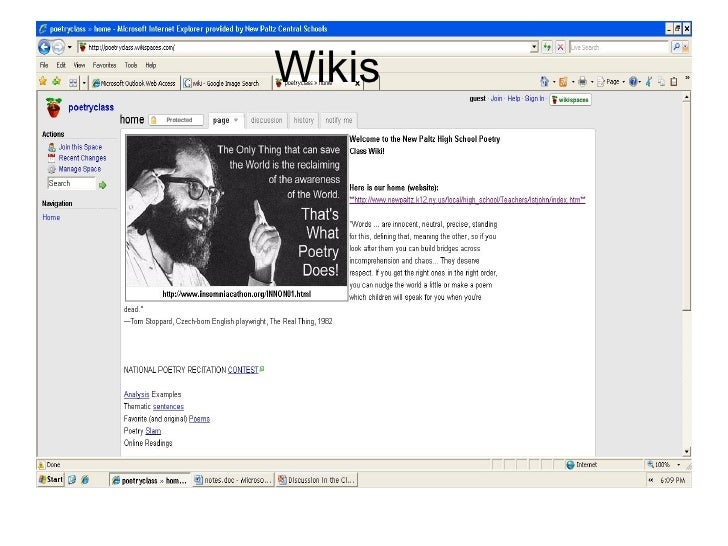Click the wiki sidebar Search field
The width and height of the screenshot is (728, 546).
(71, 183)
